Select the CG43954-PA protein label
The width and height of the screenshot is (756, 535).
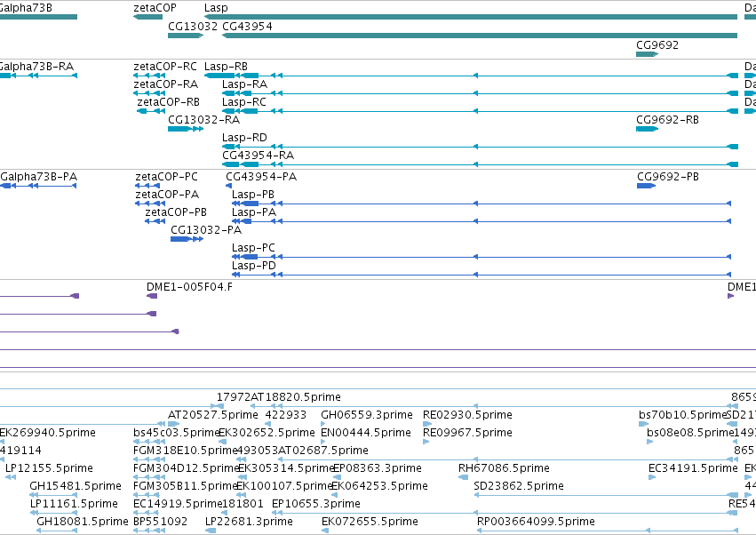261,177
